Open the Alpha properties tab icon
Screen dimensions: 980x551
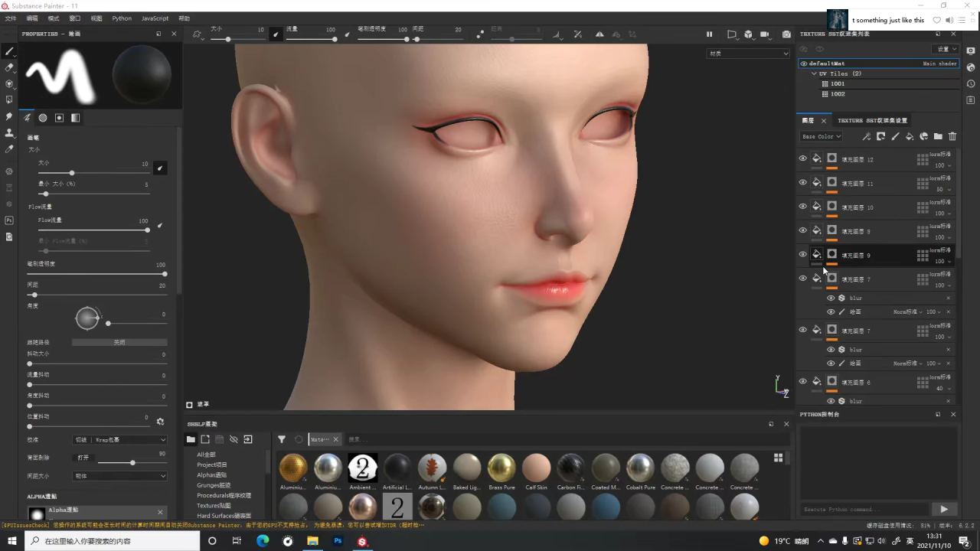point(43,118)
